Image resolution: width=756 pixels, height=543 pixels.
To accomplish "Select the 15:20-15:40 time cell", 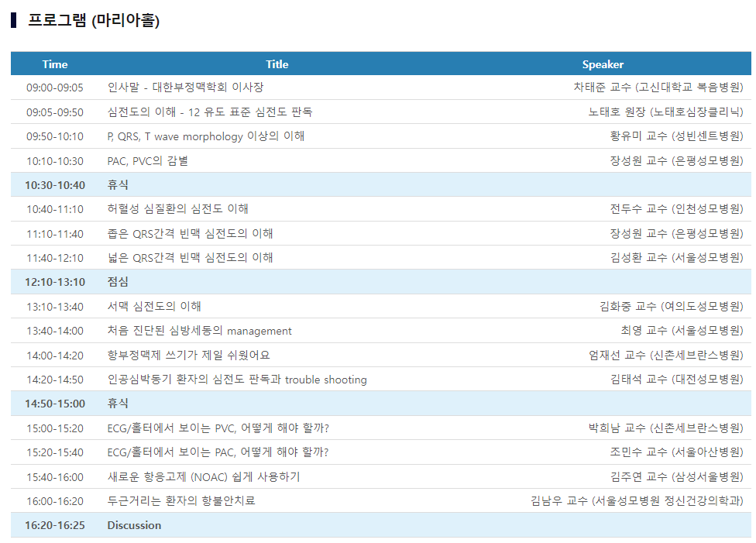I will (54, 452).
